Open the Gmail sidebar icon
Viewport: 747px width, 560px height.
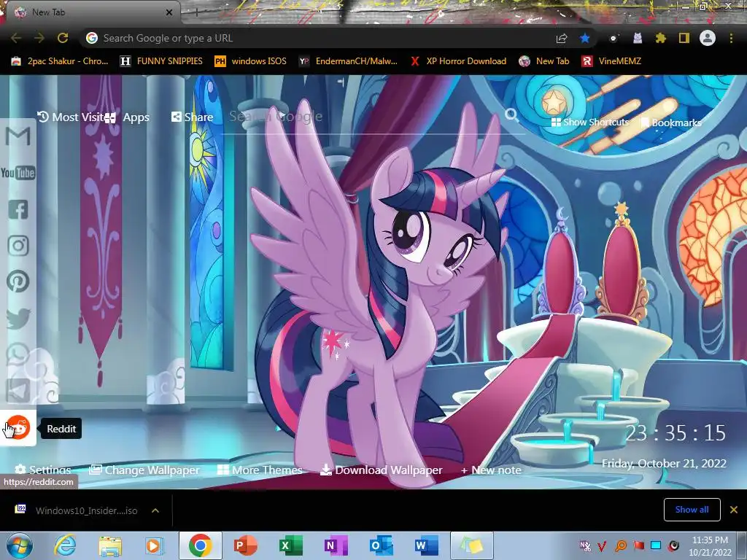[x=18, y=136]
